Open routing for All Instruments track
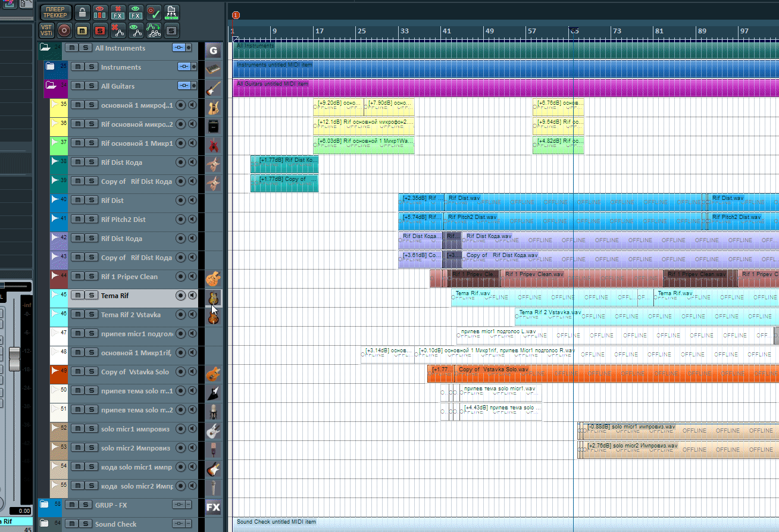 pos(179,48)
